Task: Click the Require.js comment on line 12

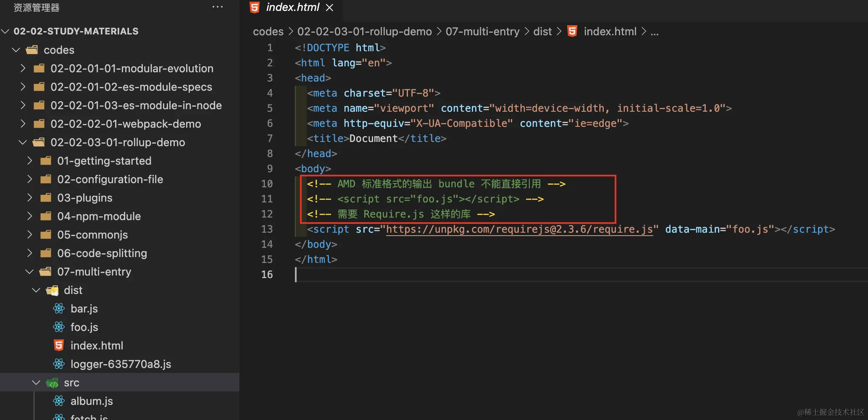Action: (401, 214)
